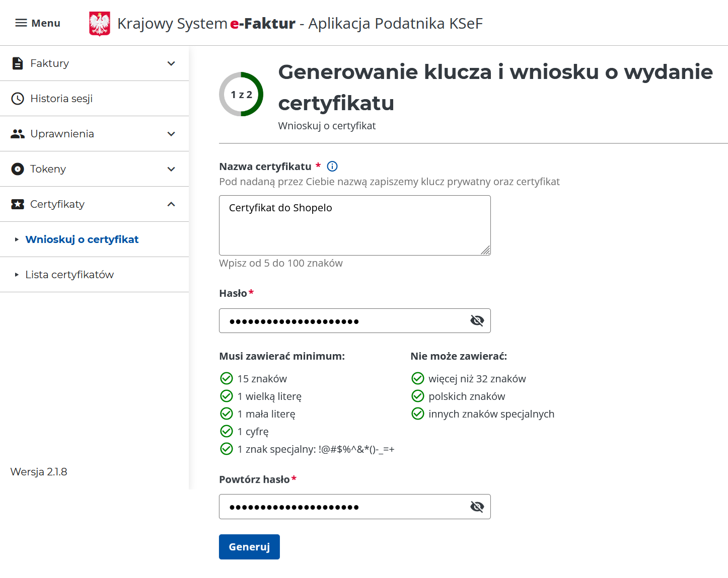This screenshot has width=728, height=578.
Task: Click the green check next to 15 znaków
Action: click(227, 378)
